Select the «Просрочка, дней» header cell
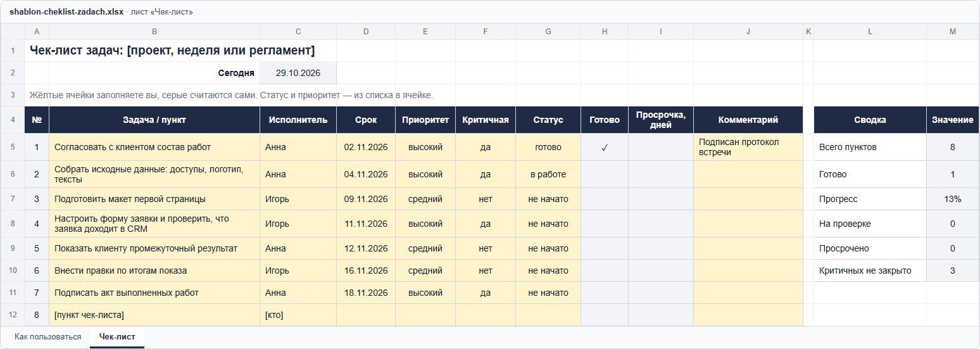 click(x=661, y=120)
